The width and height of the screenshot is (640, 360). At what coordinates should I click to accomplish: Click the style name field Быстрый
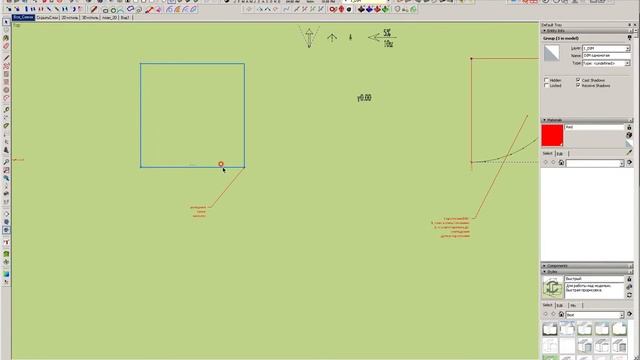594,279
